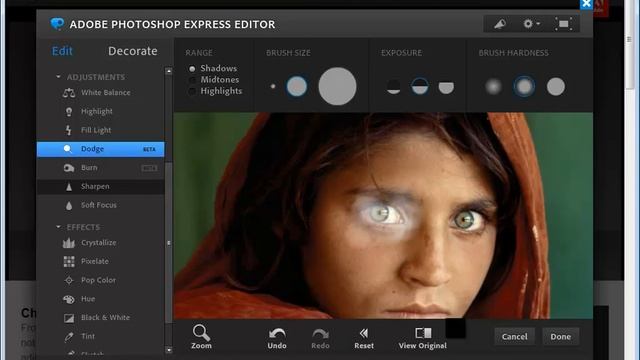Switch to the Edit tab

(62, 51)
